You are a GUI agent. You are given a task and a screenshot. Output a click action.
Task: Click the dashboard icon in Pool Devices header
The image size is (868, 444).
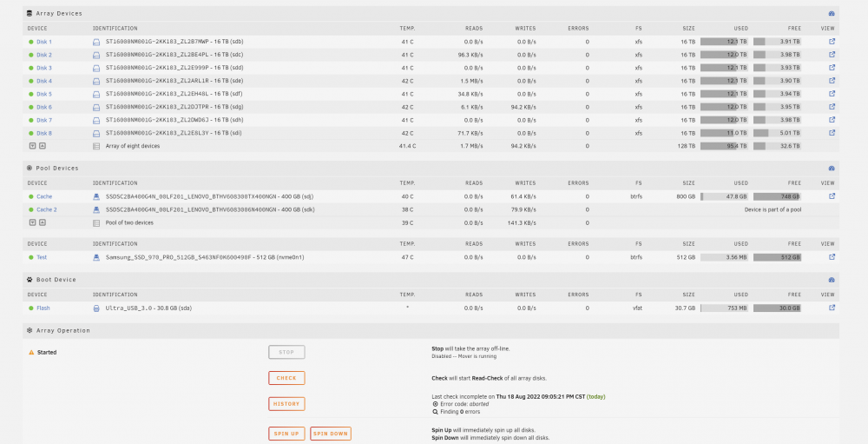(832, 168)
